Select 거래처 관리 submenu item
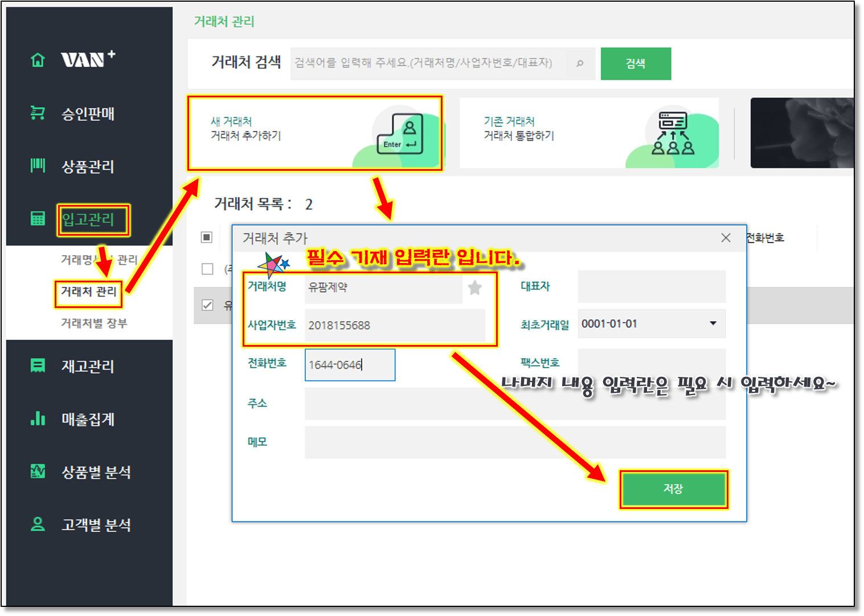The height and width of the screenshot is (616, 864). (x=88, y=292)
